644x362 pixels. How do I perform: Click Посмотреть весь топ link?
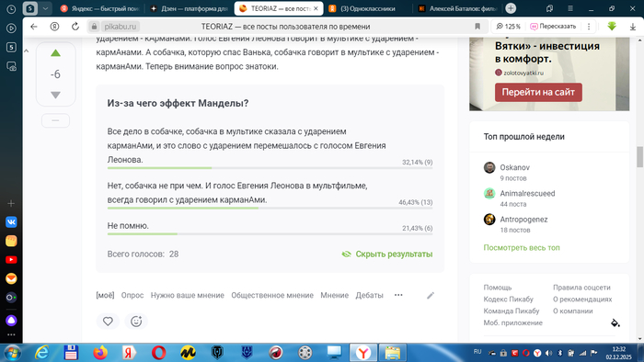pos(522,248)
